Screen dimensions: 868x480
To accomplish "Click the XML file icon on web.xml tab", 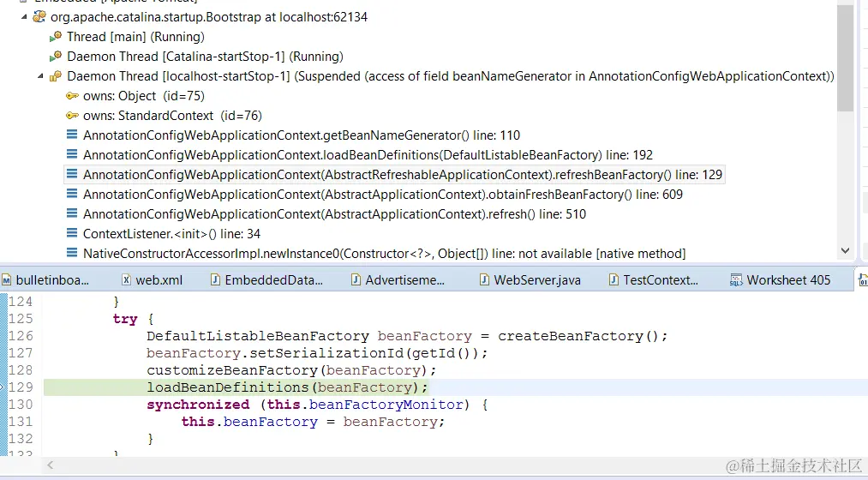I will (126, 280).
